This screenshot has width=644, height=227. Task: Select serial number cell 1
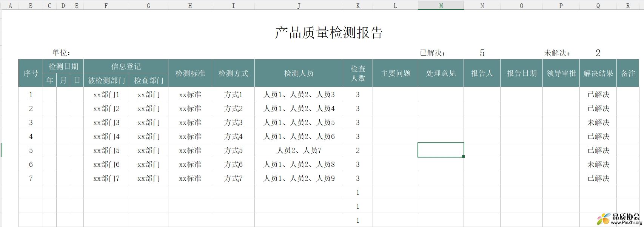click(31, 94)
